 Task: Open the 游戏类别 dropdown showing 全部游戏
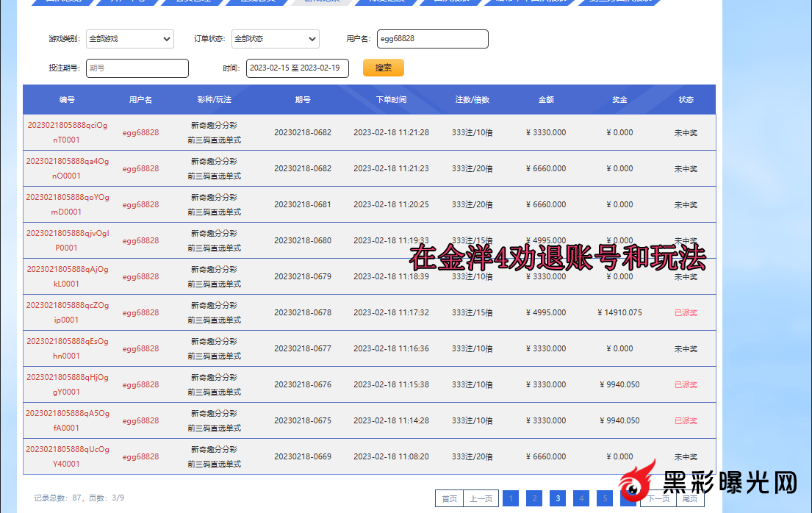point(129,39)
